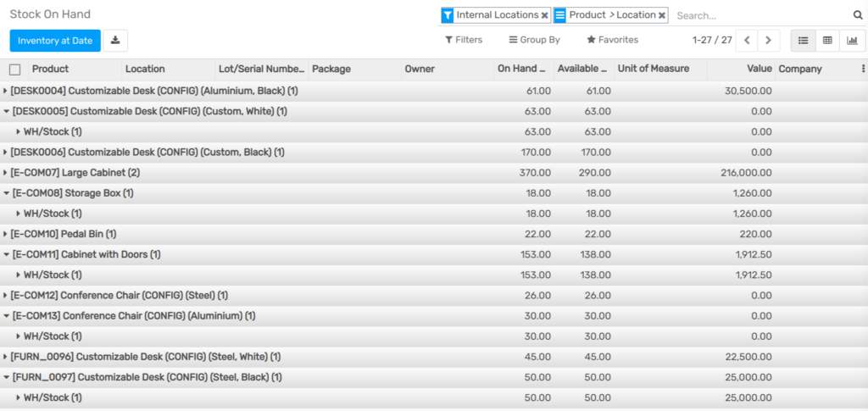Open the Favorites menu
The width and height of the screenshot is (868, 411).
612,40
